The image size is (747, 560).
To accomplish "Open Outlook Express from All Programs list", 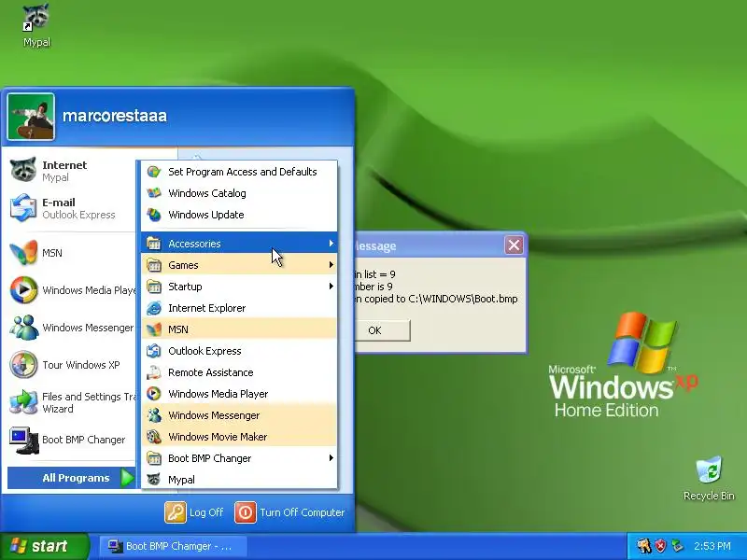I will (239, 351).
